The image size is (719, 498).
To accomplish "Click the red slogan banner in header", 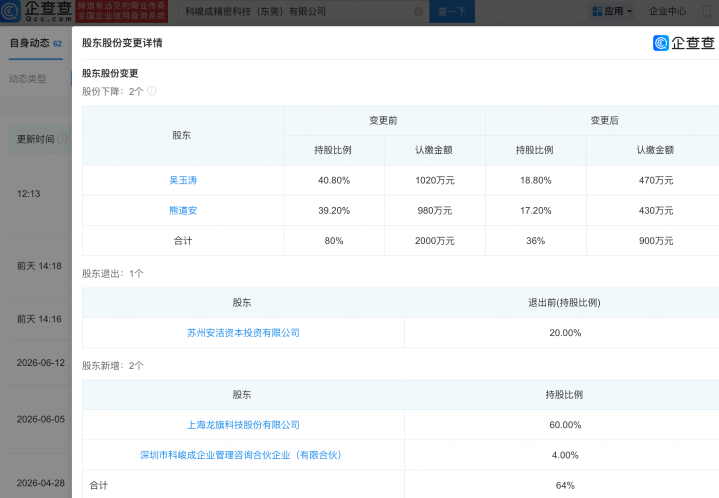I will [x=122, y=11].
